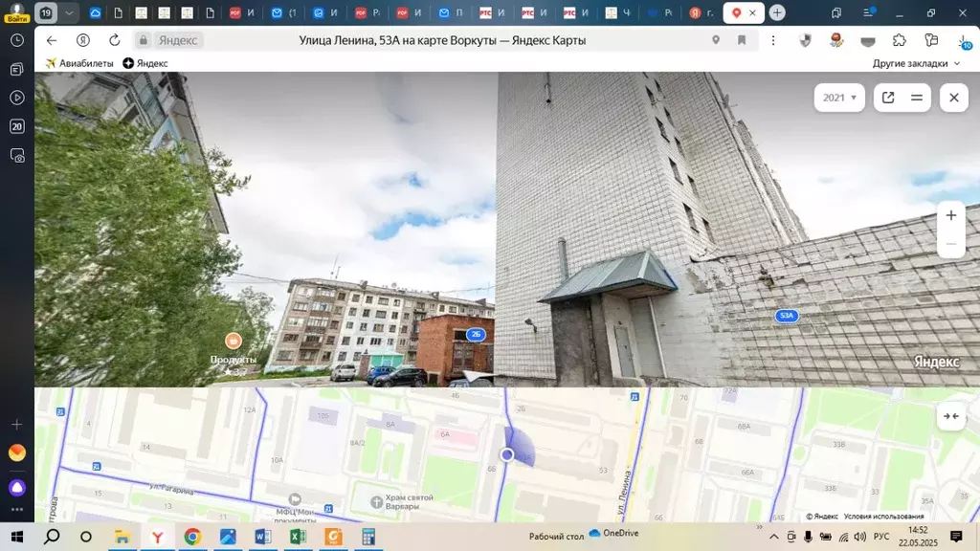Click the Храм святой Варвары map label
980x551 pixels.
tap(409, 501)
